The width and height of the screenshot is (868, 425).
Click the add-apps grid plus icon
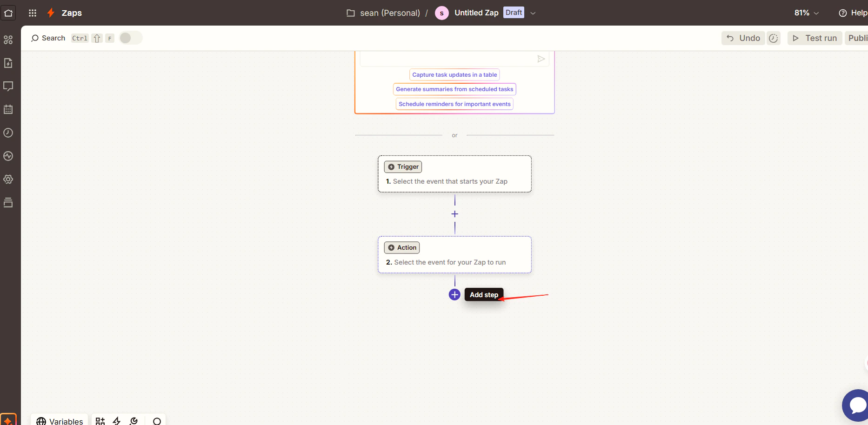(x=100, y=421)
